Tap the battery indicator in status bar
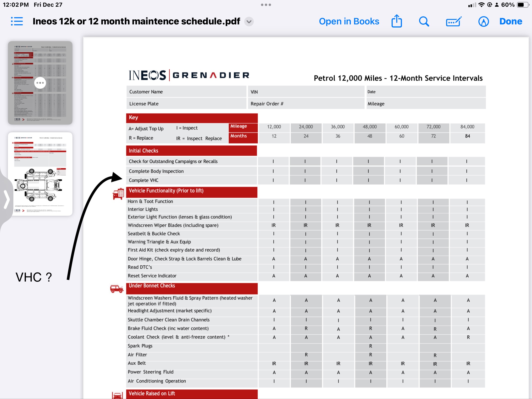This screenshot has height=399, width=532. 522,5
